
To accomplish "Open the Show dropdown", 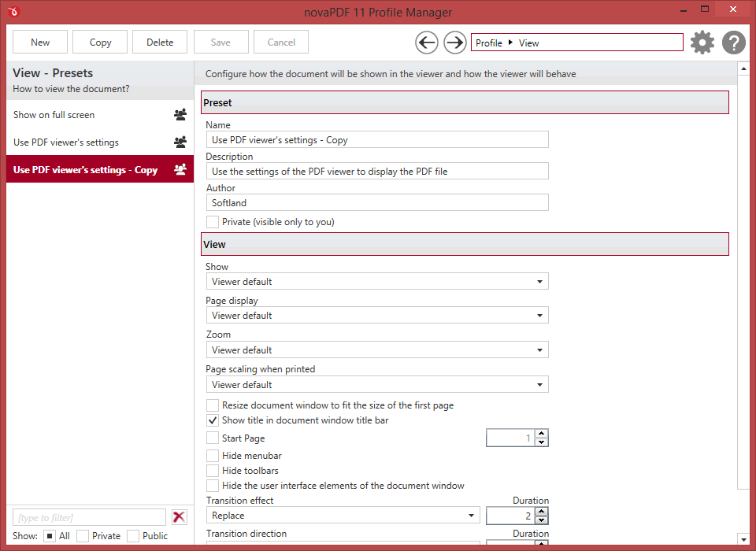I will tap(377, 282).
